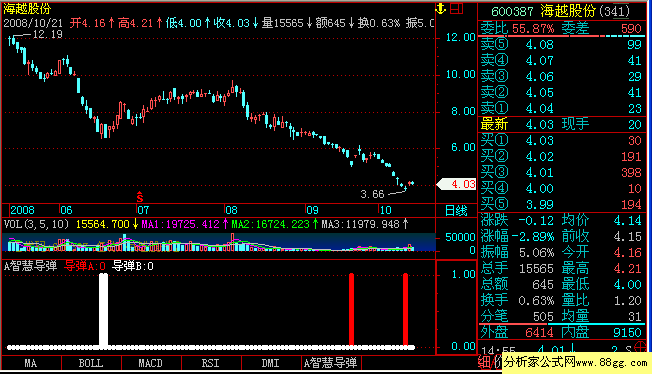Select the DMI indicator tab
The width and height of the screenshot is (652, 374).
point(270,363)
